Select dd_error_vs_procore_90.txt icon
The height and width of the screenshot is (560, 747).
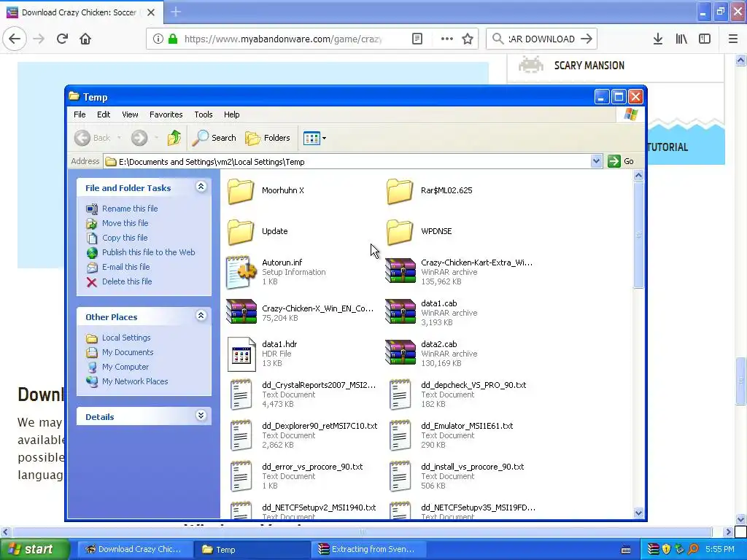[241, 476]
